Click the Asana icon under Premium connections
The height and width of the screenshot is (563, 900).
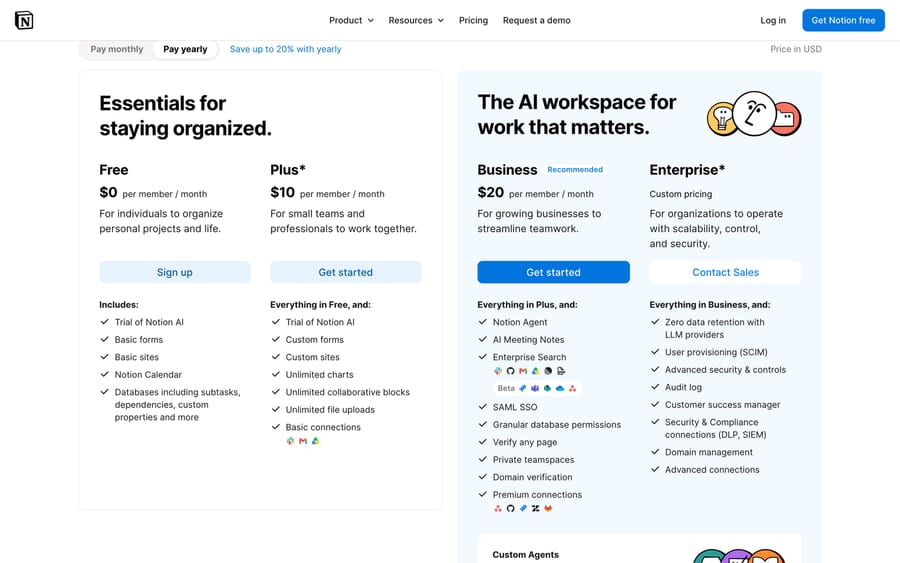tap(498, 508)
